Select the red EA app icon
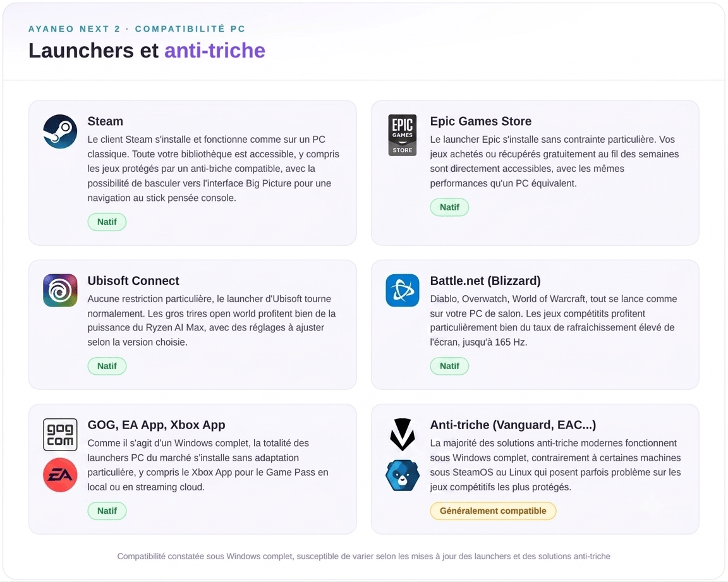This screenshot has height=582, width=728. (x=60, y=475)
